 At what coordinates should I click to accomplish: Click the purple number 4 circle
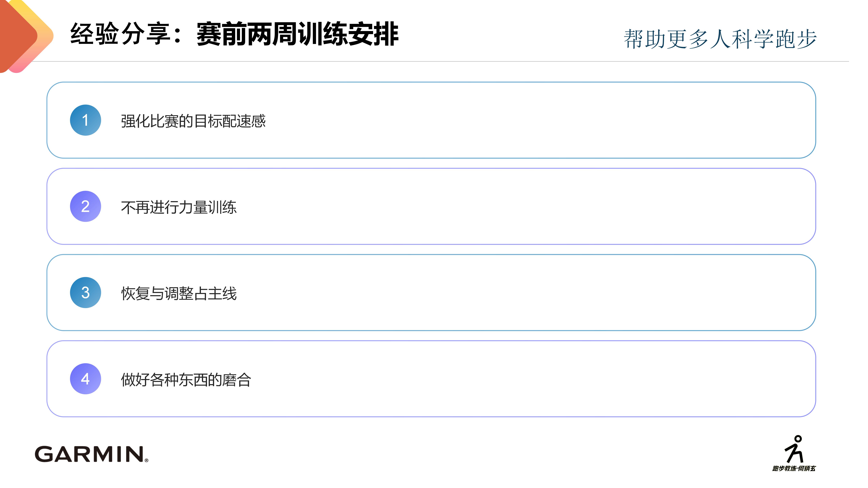coord(85,379)
